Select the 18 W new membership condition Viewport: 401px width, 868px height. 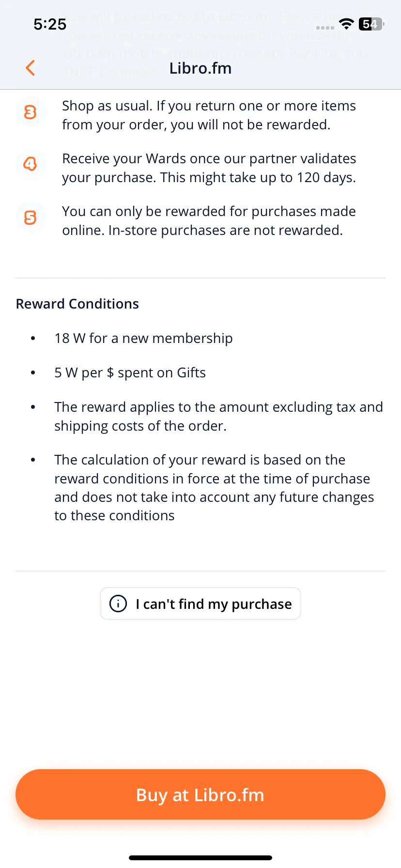tap(143, 338)
